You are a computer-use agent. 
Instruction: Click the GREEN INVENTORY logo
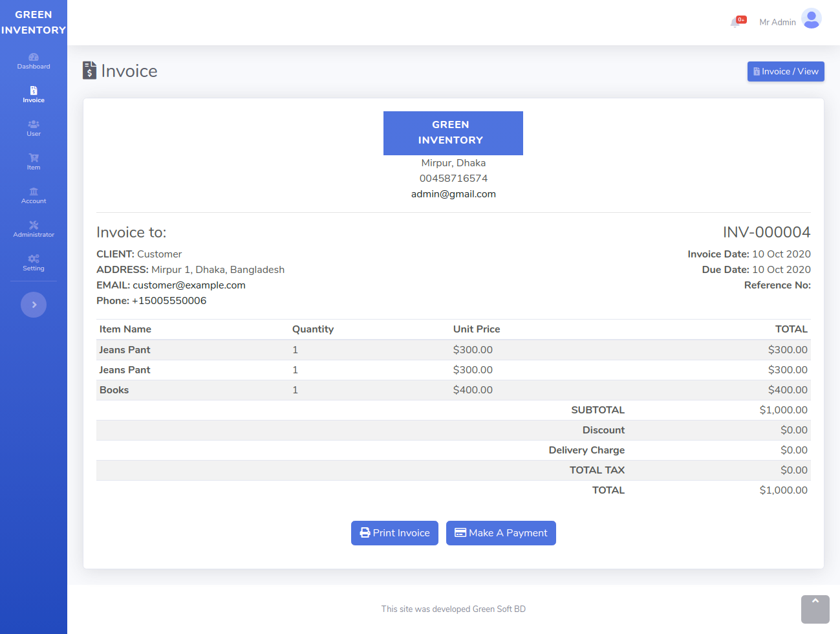tap(34, 22)
